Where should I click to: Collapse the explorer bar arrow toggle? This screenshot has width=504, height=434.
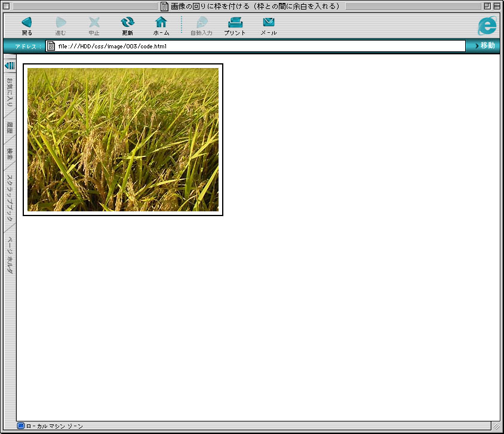coord(10,66)
